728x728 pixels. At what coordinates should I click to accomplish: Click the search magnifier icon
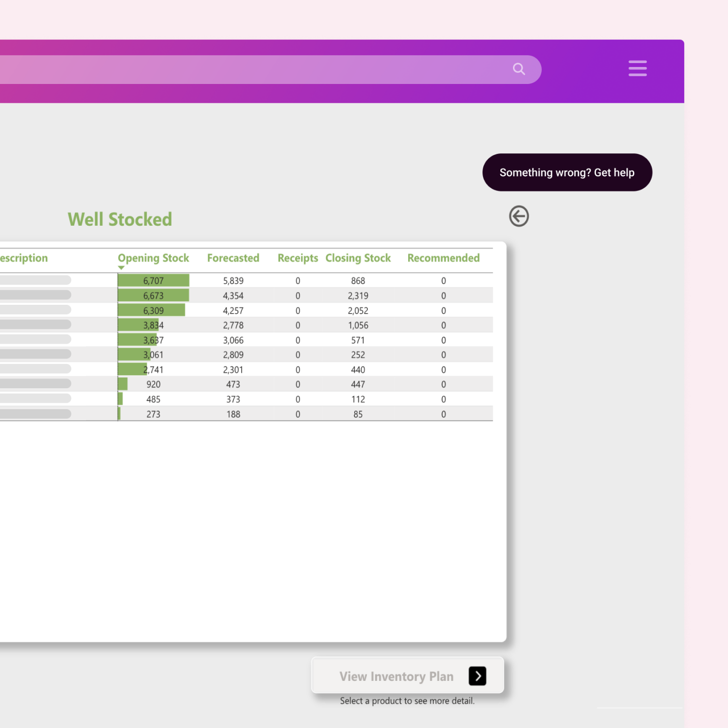click(519, 69)
